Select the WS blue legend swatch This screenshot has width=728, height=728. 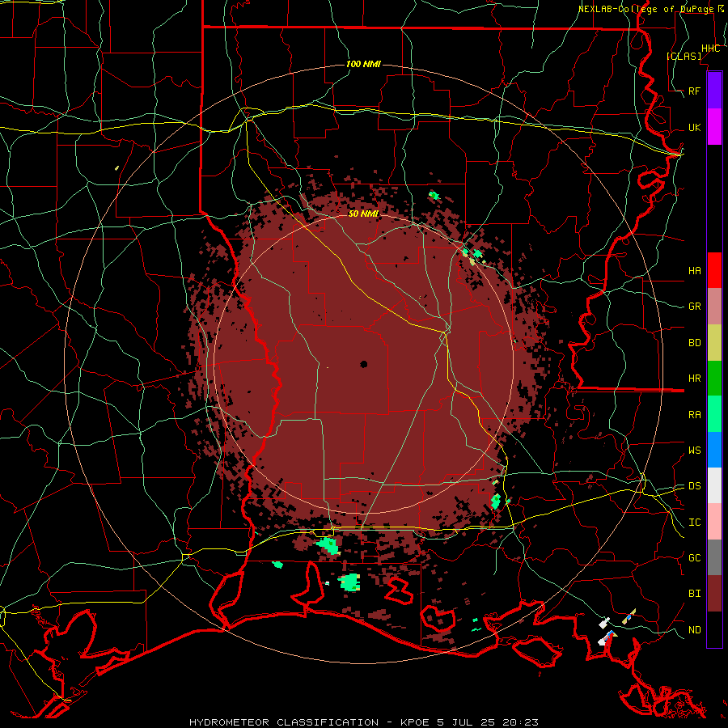pos(714,450)
